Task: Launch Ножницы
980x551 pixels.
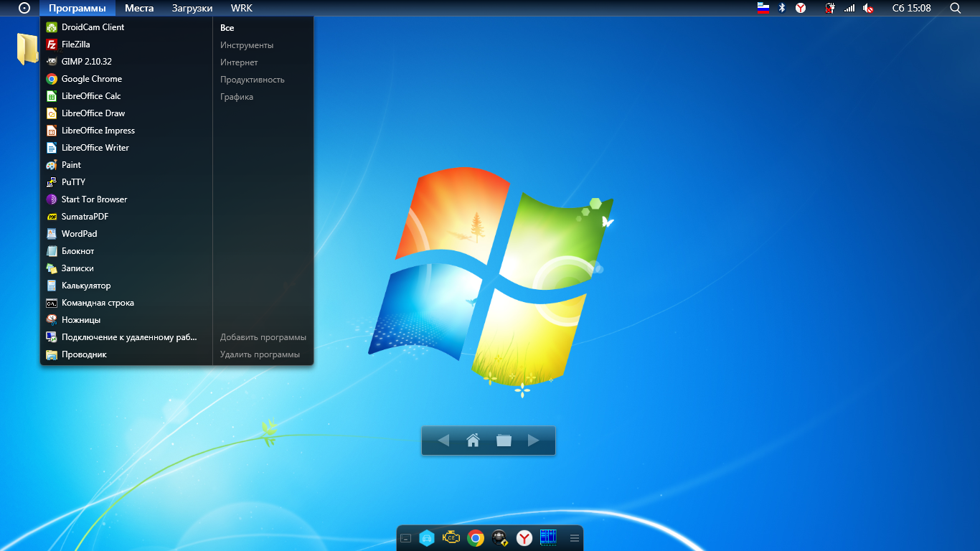Action: tap(126, 320)
